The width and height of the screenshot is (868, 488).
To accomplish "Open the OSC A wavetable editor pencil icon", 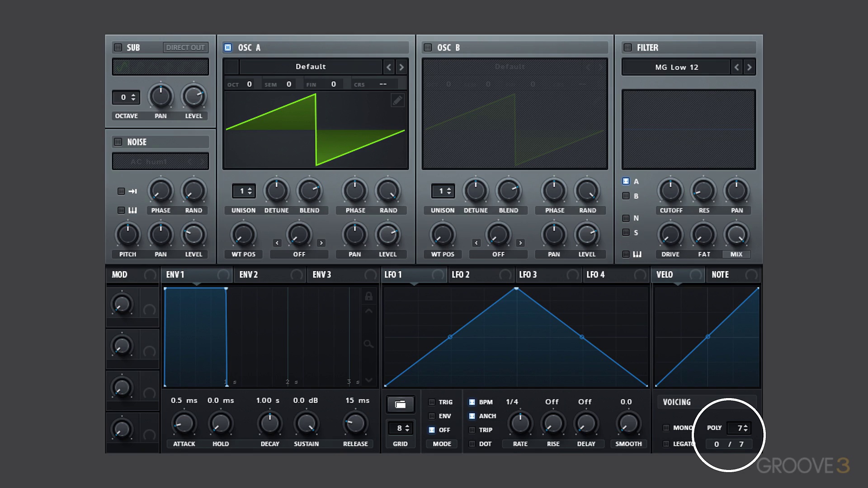I will click(x=397, y=100).
